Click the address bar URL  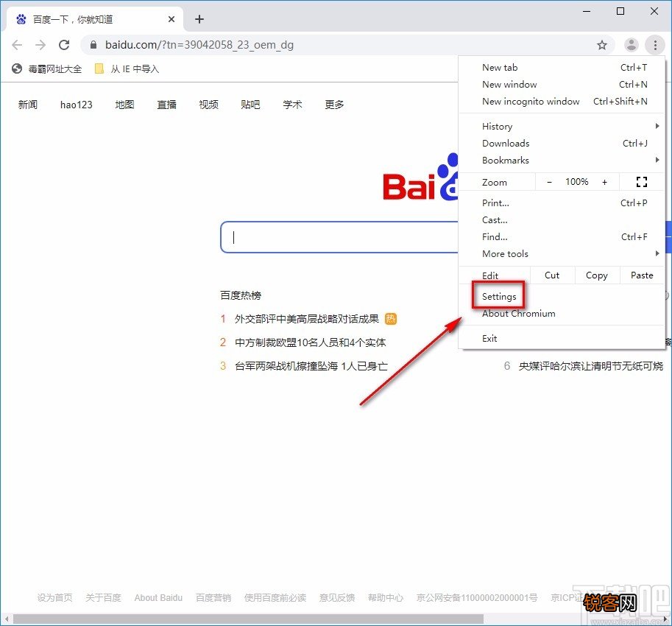(199, 45)
